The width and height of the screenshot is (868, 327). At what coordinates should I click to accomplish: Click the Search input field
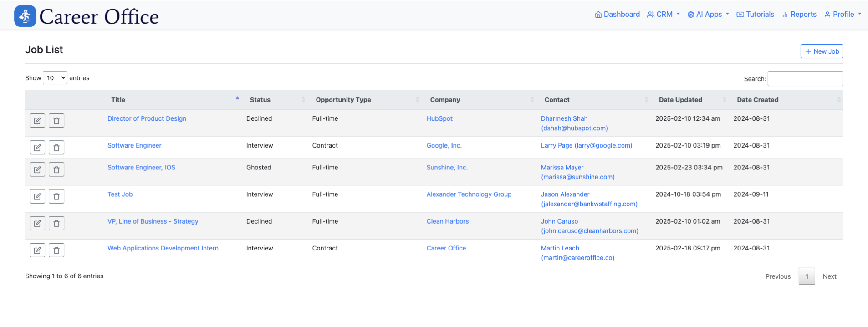pos(805,78)
